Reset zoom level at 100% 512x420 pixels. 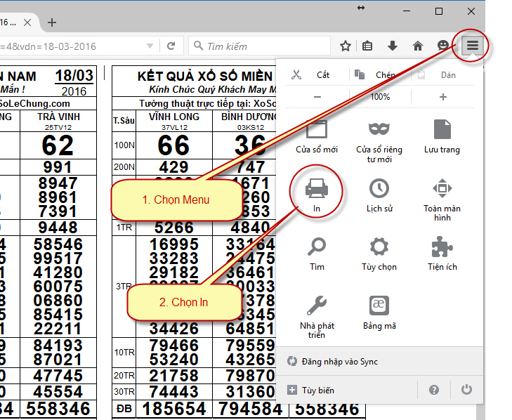coord(380,97)
